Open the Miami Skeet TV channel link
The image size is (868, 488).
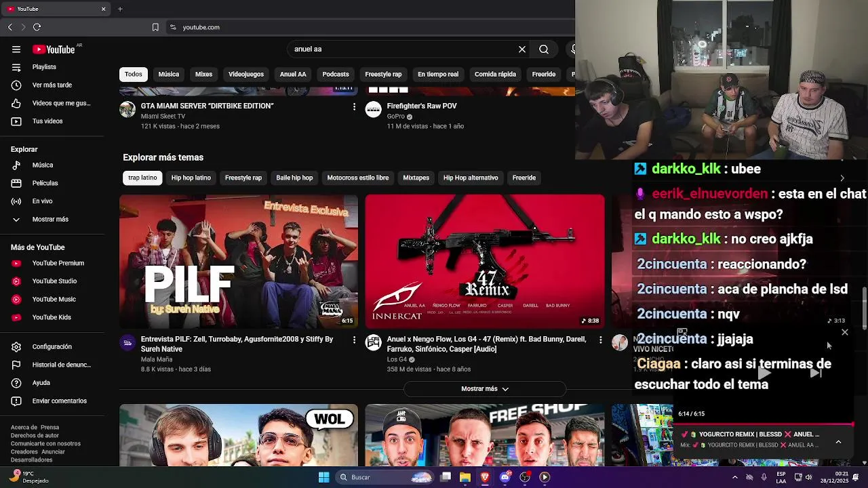(163, 117)
